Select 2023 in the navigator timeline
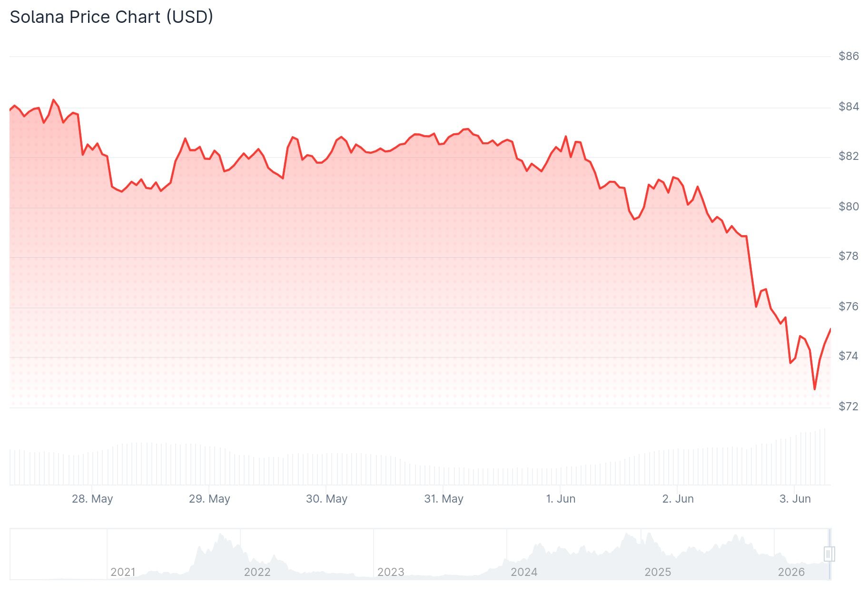868x594 pixels. click(x=391, y=572)
